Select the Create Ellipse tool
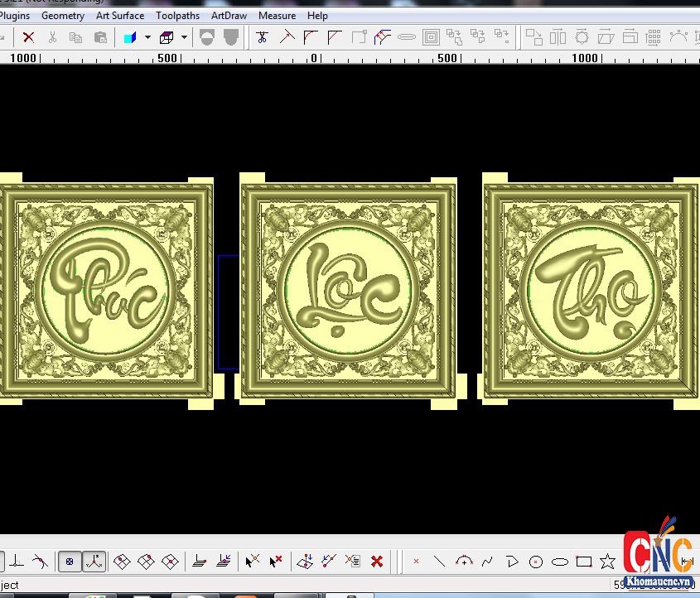The height and width of the screenshot is (598, 700). [x=559, y=562]
